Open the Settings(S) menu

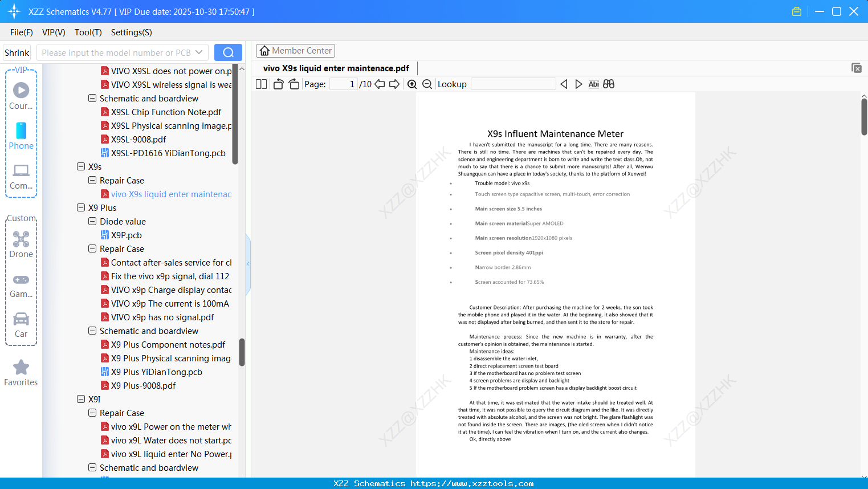(x=132, y=32)
